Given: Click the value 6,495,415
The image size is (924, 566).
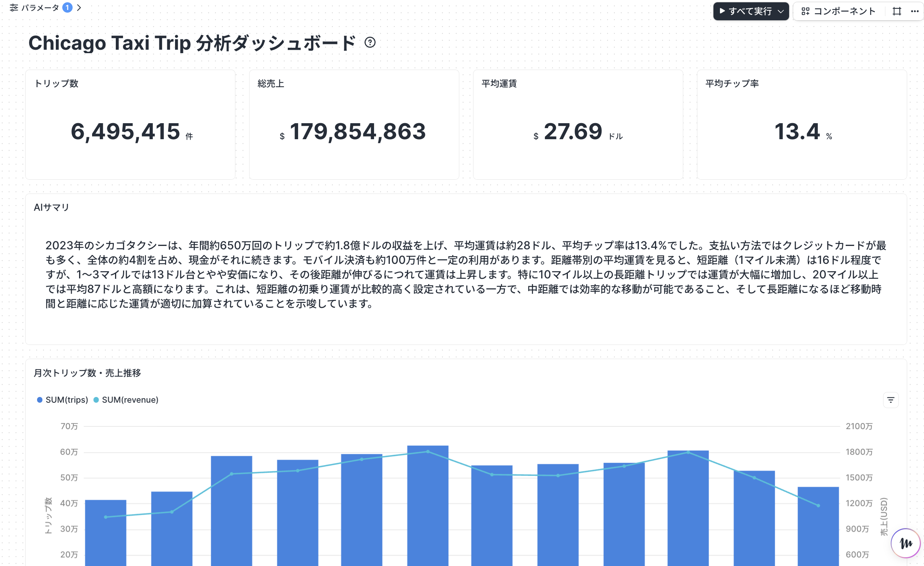Looking at the screenshot, I should coord(125,132).
